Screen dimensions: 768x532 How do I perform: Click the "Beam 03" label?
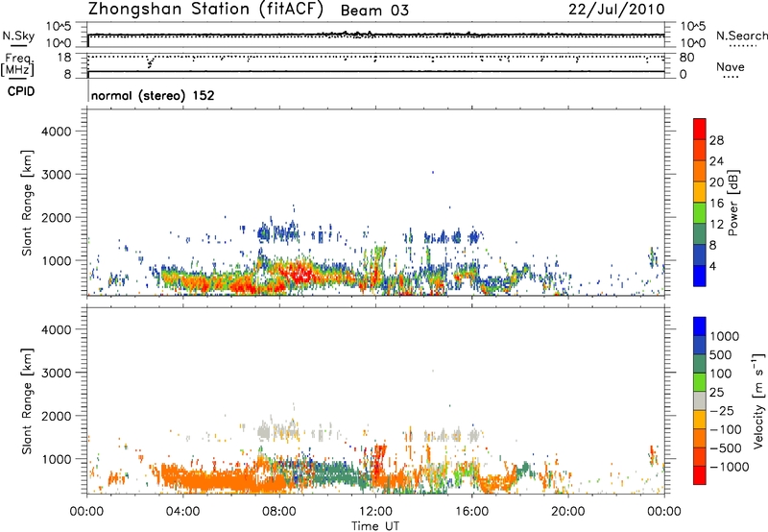[x=374, y=11]
